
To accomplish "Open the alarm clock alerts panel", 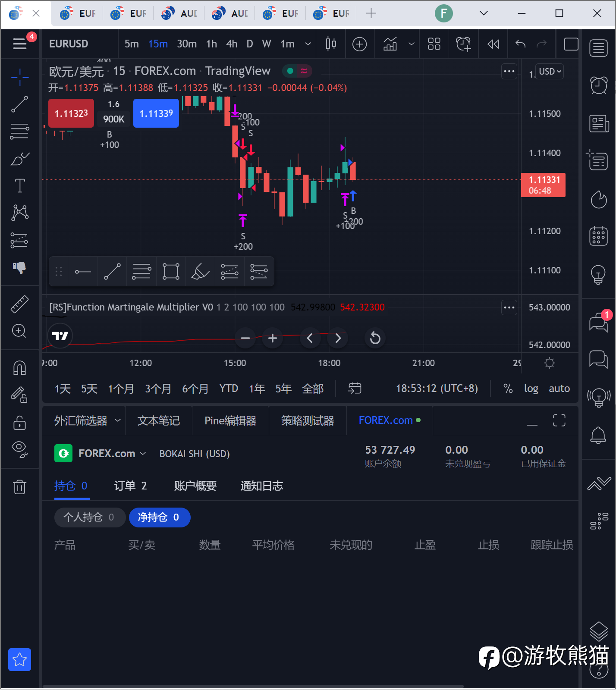I will pos(599,85).
